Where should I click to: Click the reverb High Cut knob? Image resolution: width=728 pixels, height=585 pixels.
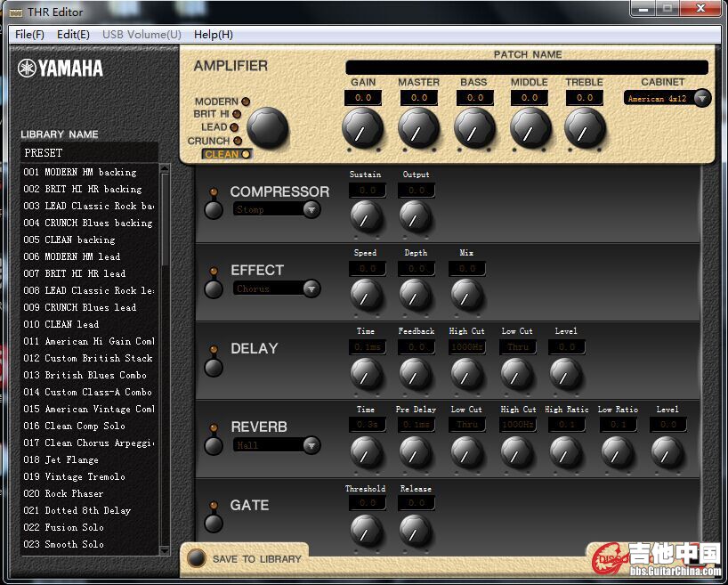pyautogui.click(x=516, y=452)
